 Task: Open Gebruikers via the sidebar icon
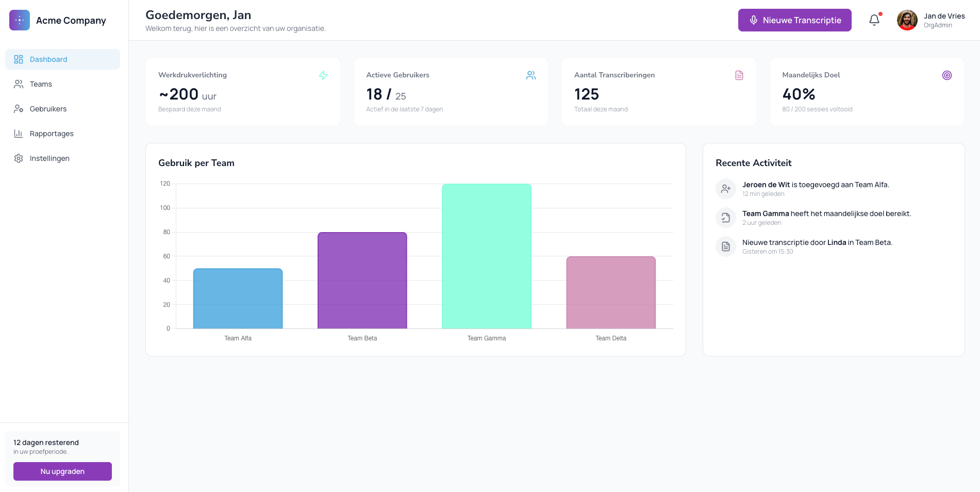click(x=18, y=109)
